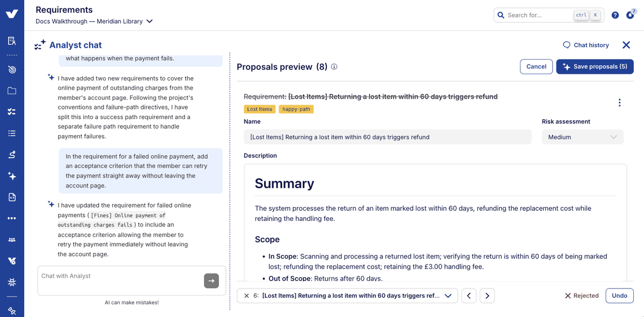Open the team members sidebar icon
Image resolution: width=644 pixels, height=317 pixels.
(12, 240)
